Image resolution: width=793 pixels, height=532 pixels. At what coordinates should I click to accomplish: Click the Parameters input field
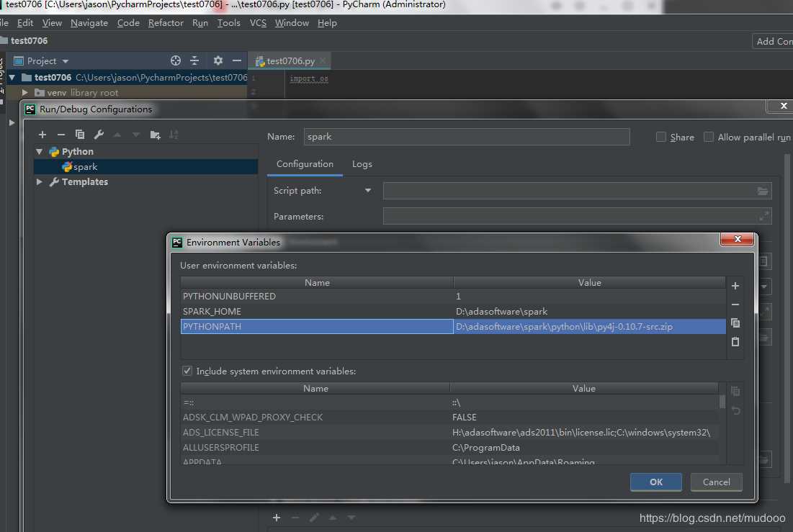coord(577,216)
